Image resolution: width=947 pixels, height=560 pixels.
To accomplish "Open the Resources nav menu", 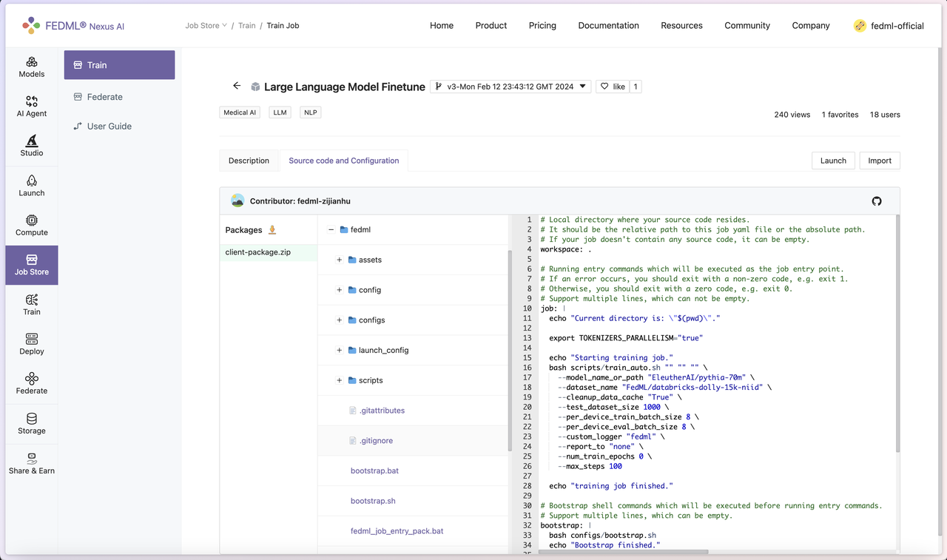I will point(682,25).
